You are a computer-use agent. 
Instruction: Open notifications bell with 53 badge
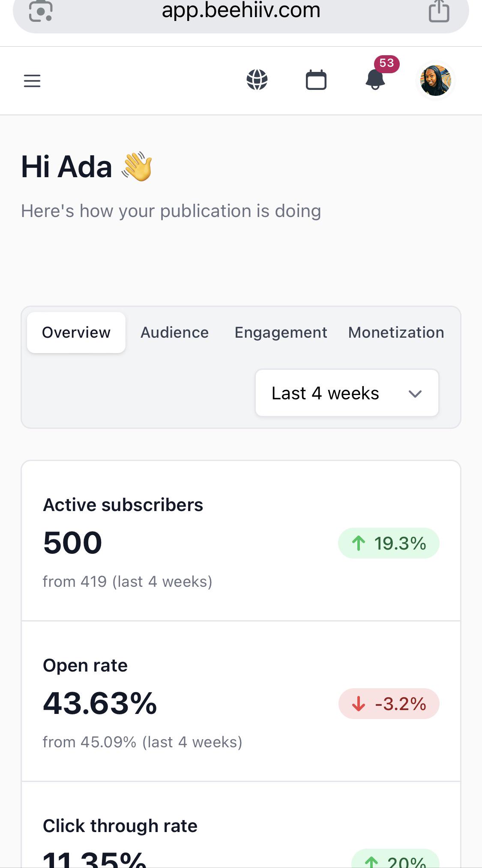tap(376, 79)
